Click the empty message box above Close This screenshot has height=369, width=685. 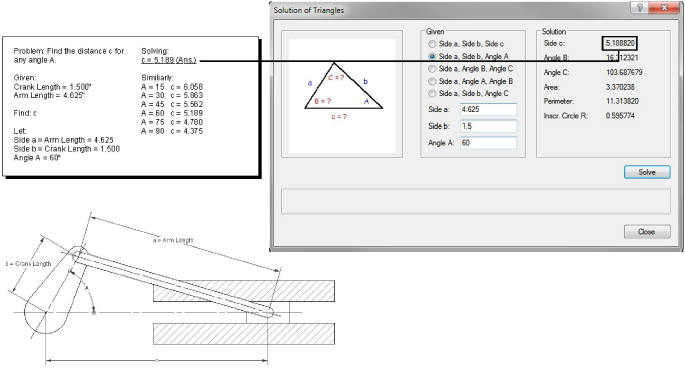coord(476,201)
